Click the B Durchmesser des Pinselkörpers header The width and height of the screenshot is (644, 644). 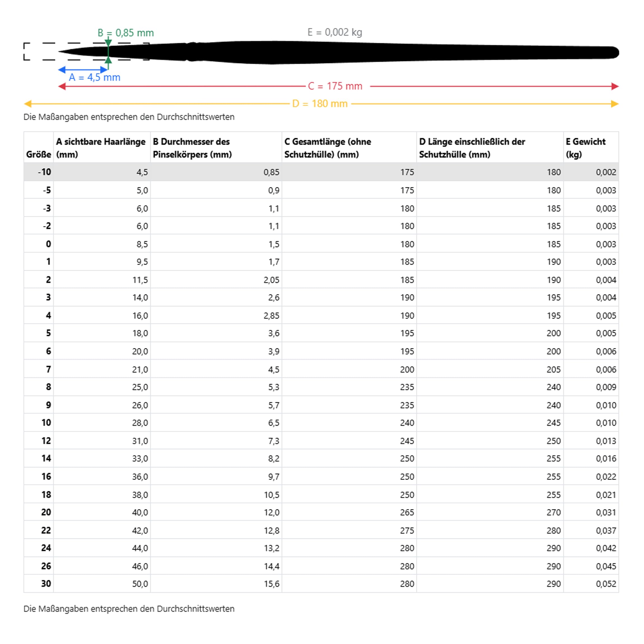tap(192, 148)
